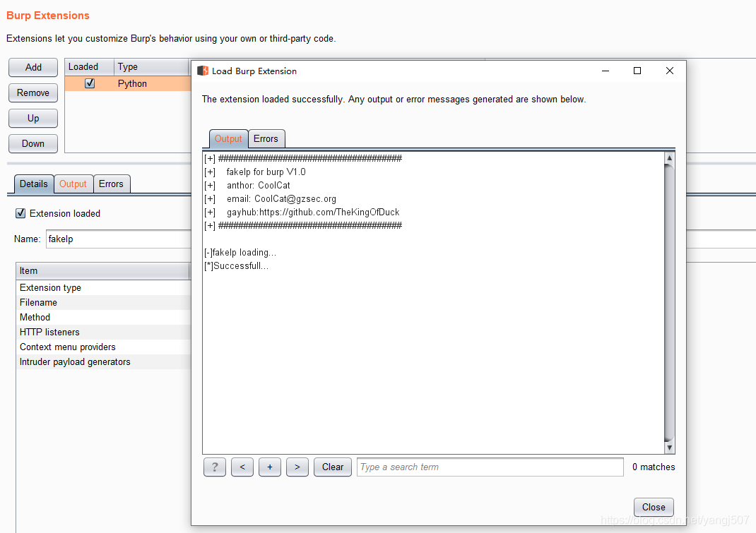Click the Burp Extensions heading

(48, 16)
